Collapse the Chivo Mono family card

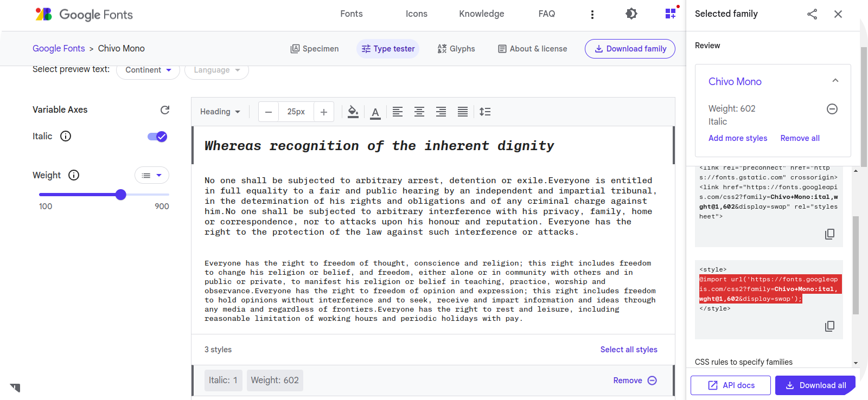click(835, 81)
